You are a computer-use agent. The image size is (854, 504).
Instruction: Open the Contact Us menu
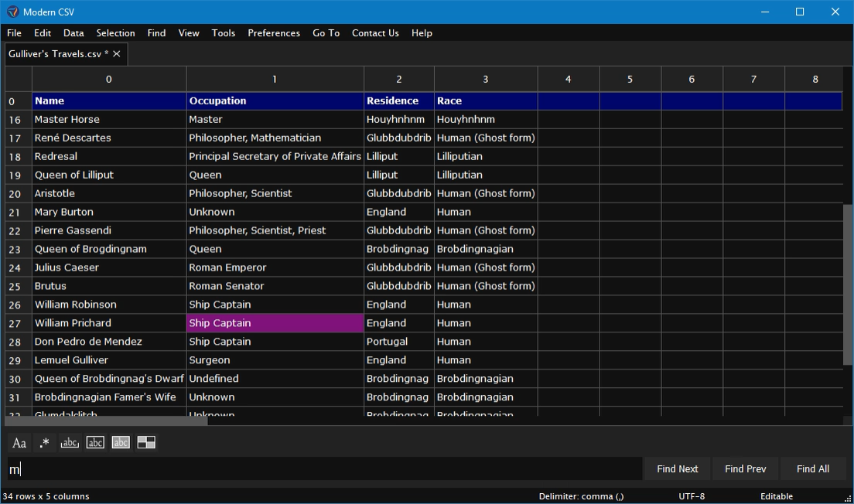tap(375, 33)
